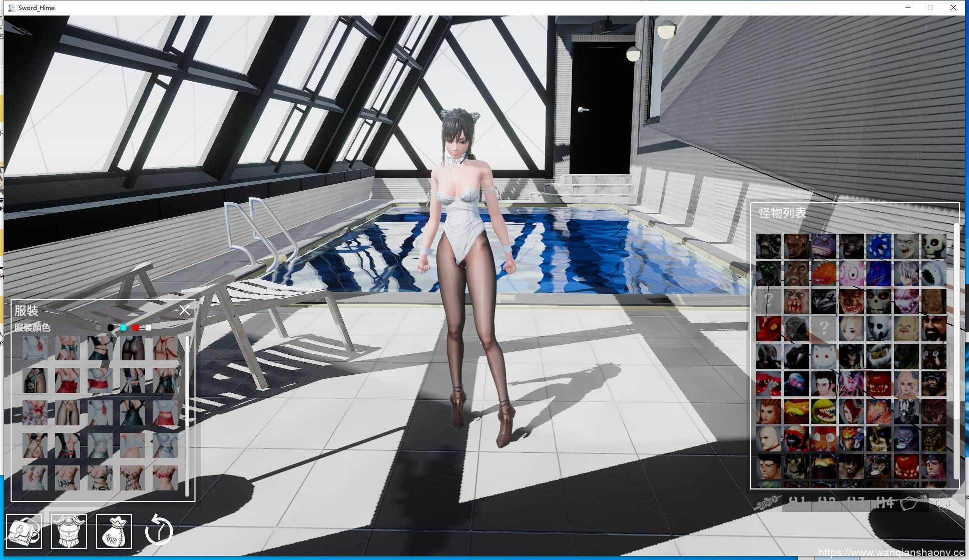The image size is (969, 560).
Task: Toggle the cyan clothing color
Action: point(123,327)
